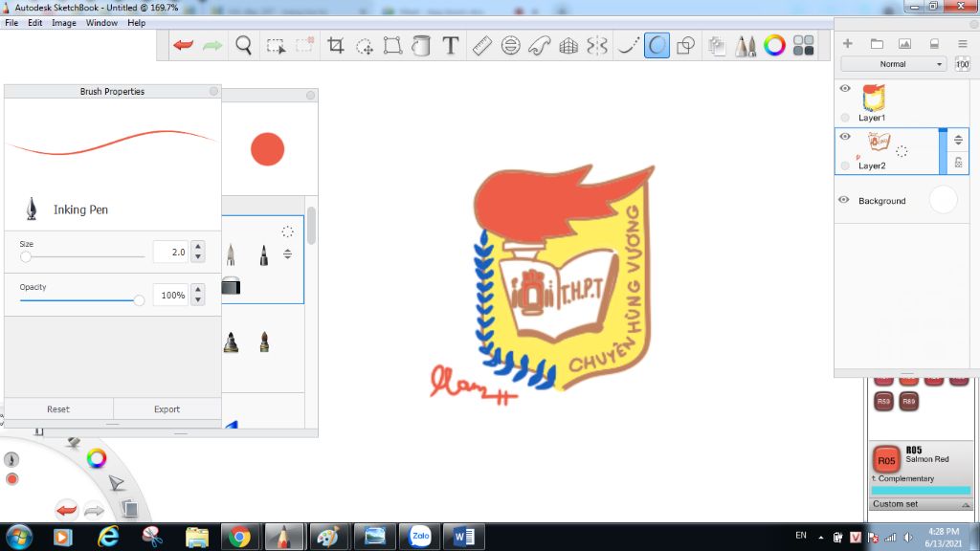Expand the Custom set section
980x551 pixels.
click(x=920, y=503)
